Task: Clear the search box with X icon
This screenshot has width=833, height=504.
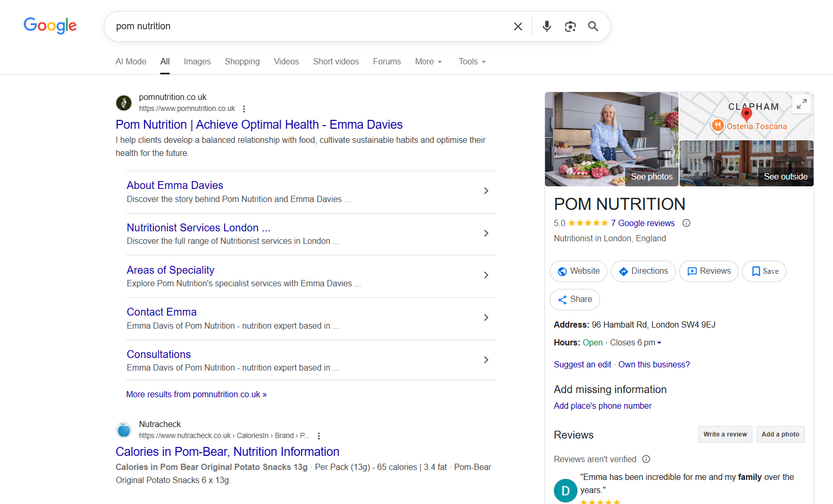Action: pos(518,26)
